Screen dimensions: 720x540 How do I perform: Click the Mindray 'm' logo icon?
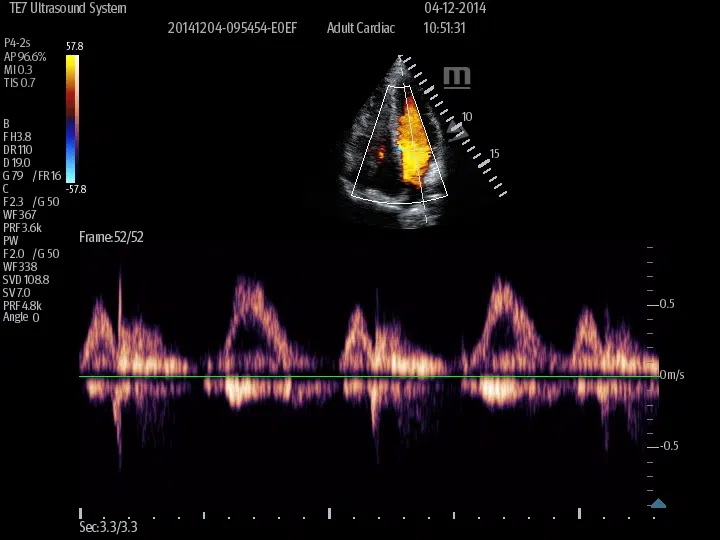point(457,77)
